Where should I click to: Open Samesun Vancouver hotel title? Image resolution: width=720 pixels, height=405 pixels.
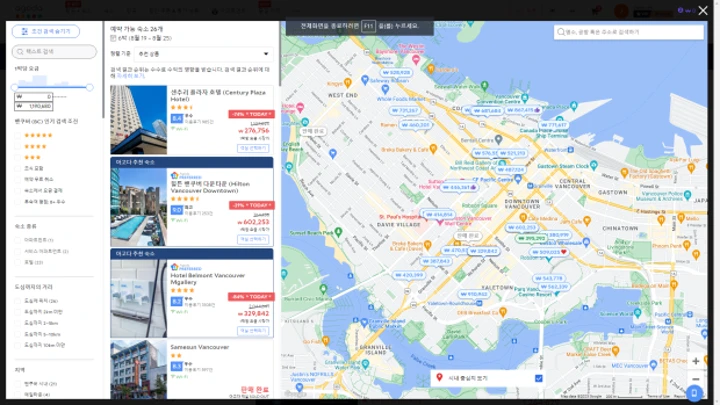[200, 347]
